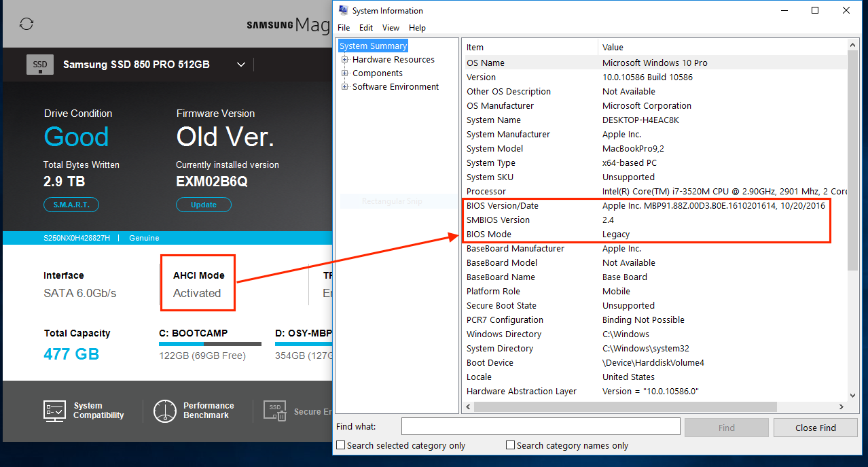Select the System Type row
The image size is (868, 467).
[x=655, y=162]
